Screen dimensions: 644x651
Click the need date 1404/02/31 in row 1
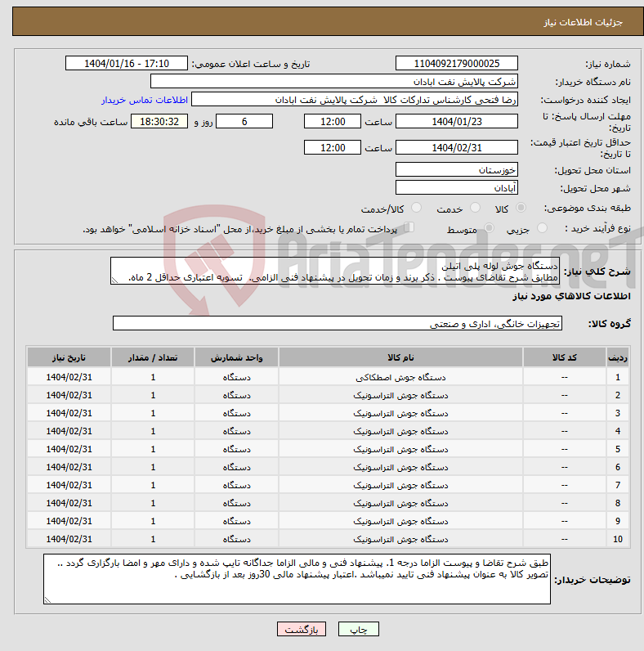click(x=69, y=377)
